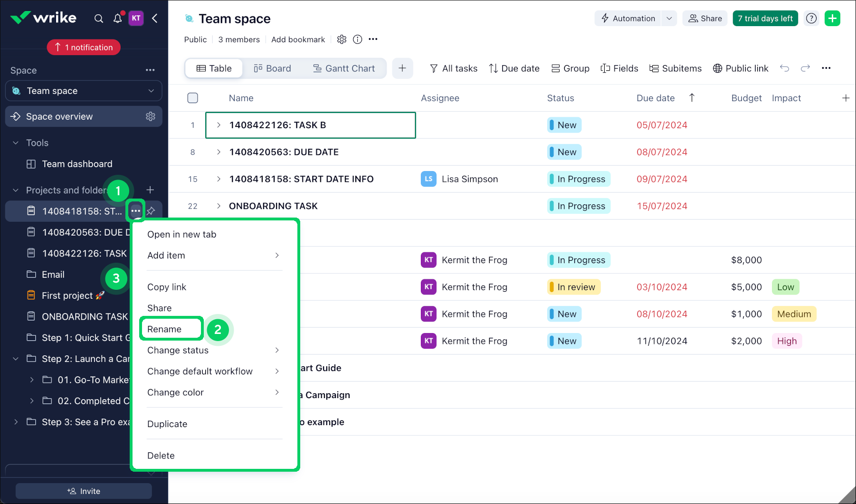Click the undo arrow in toolbar

coord(784,68)
